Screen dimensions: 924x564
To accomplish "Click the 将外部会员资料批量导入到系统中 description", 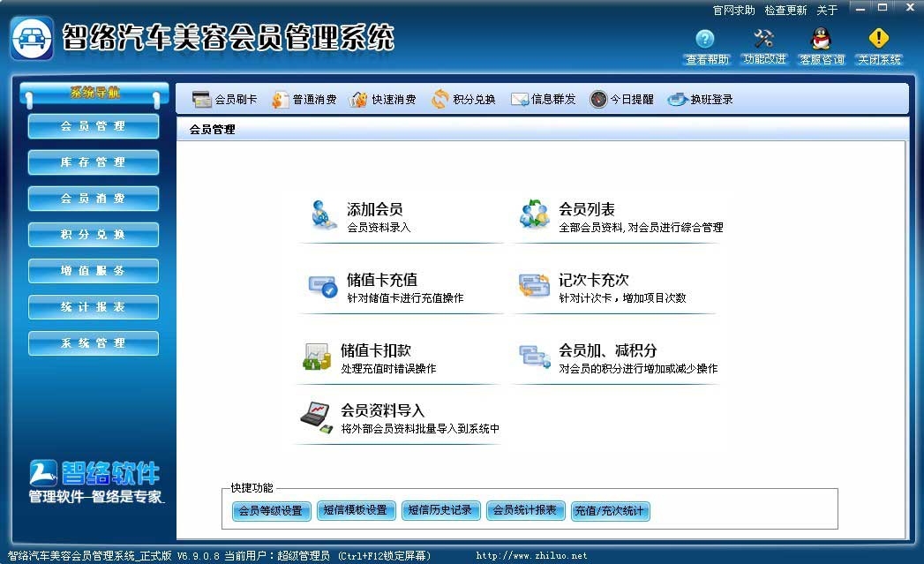I will click(420, 429).
